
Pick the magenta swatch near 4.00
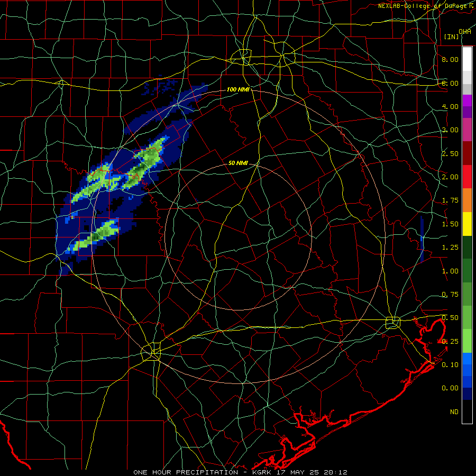pyautogui.click(x=467, y=100)
